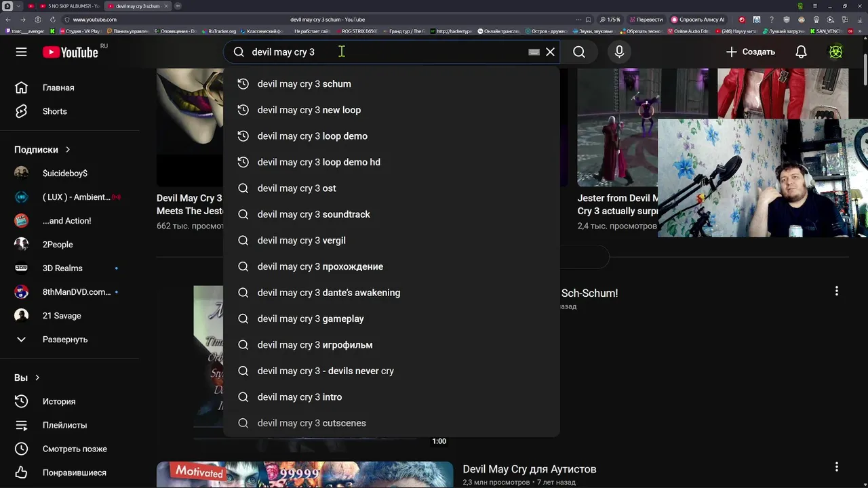Choose suggestion 'devil may cry 3 ost'
868x488 pixels.
click(391, 188)
